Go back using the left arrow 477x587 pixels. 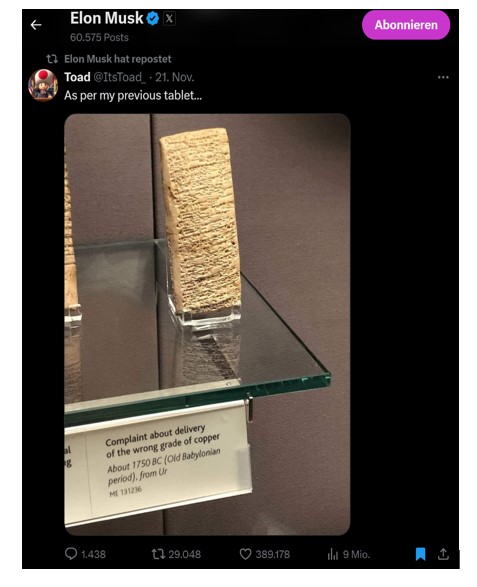(36, 25)
